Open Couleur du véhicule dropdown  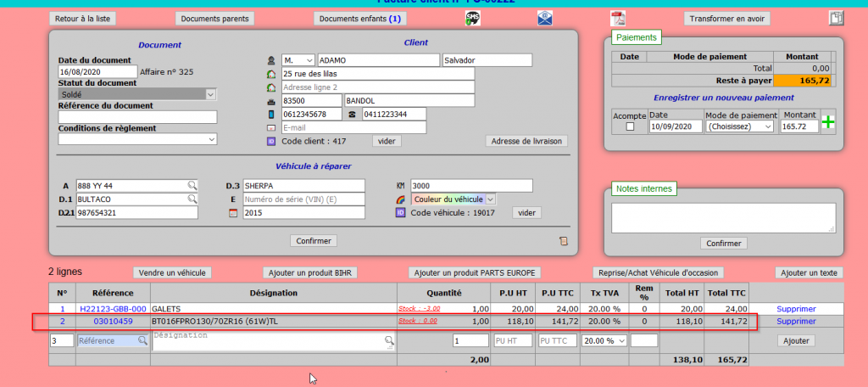click(x=453, y=199)
